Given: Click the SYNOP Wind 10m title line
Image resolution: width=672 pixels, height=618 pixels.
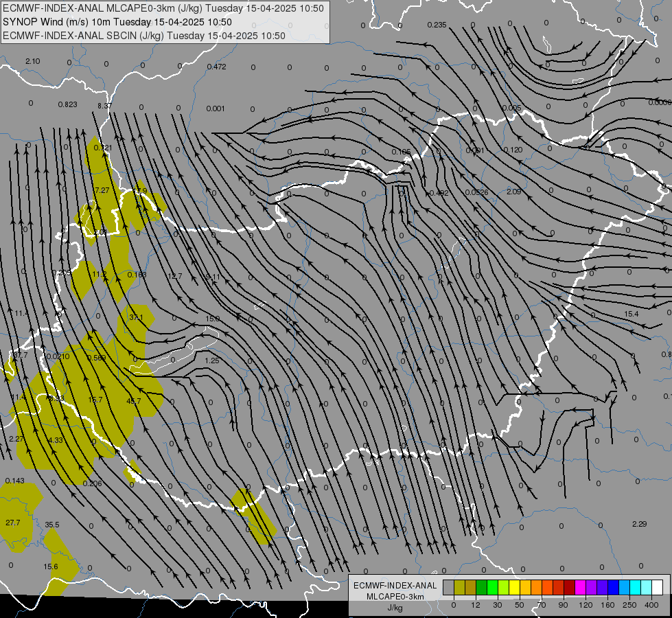Looking at the screenshot, I should [117, 22].
